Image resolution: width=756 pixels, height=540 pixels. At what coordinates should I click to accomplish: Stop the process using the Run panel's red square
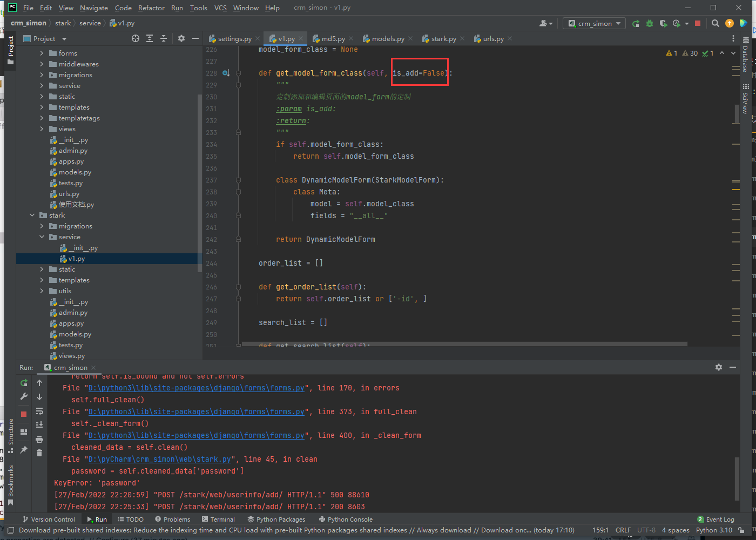click(24, 414)
